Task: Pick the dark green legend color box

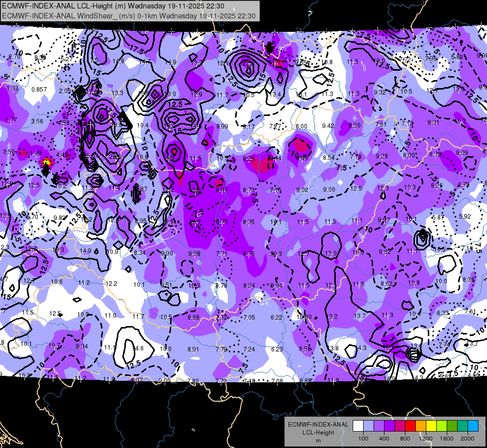Action: click(x=452, y=426)
